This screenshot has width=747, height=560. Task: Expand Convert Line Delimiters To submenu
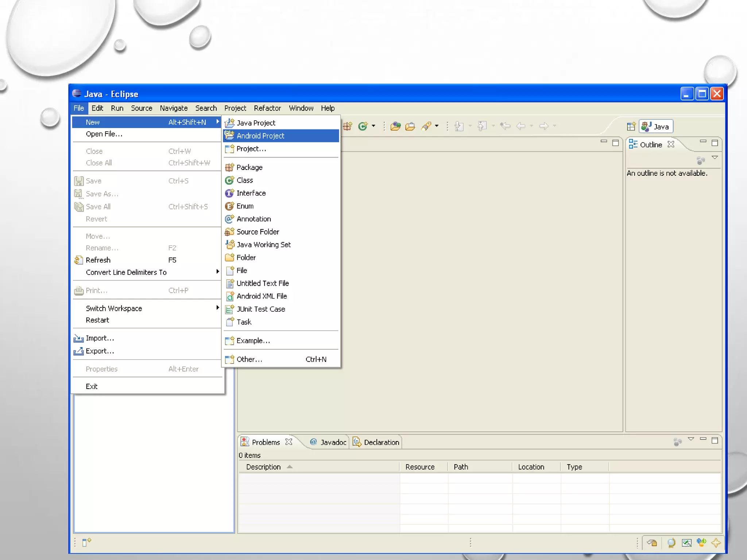coord(147,272)
